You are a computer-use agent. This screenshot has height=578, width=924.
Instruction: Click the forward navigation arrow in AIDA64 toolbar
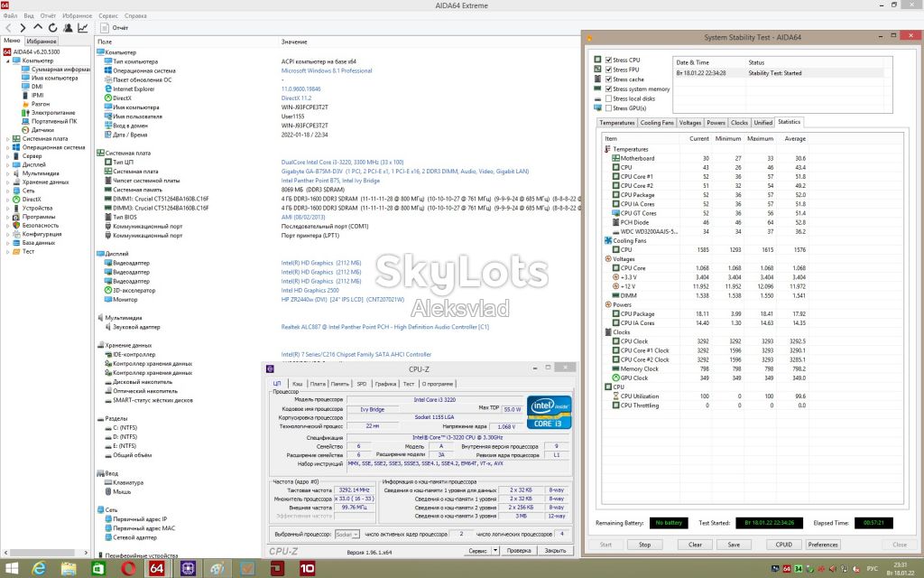23,28
